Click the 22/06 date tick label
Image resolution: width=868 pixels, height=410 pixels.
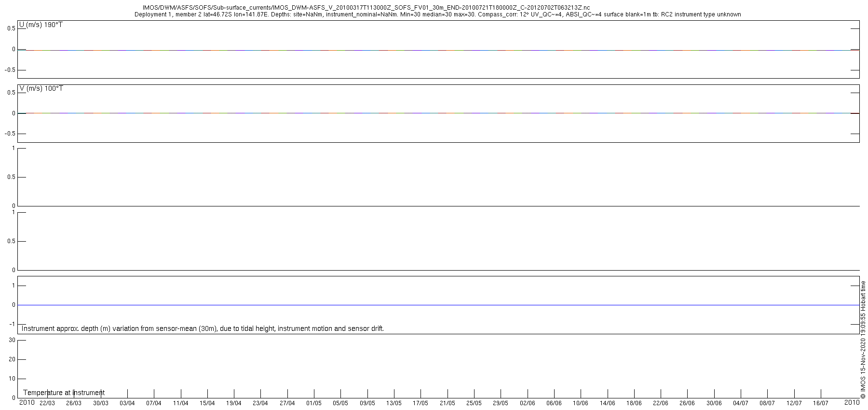[x=661, y=403]
